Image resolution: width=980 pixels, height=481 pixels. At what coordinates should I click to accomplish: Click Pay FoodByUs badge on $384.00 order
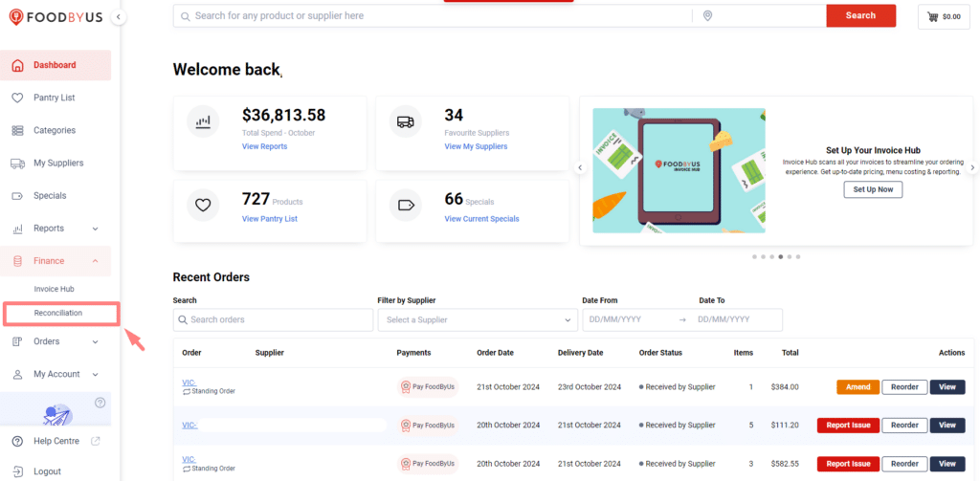coord(428,387)
